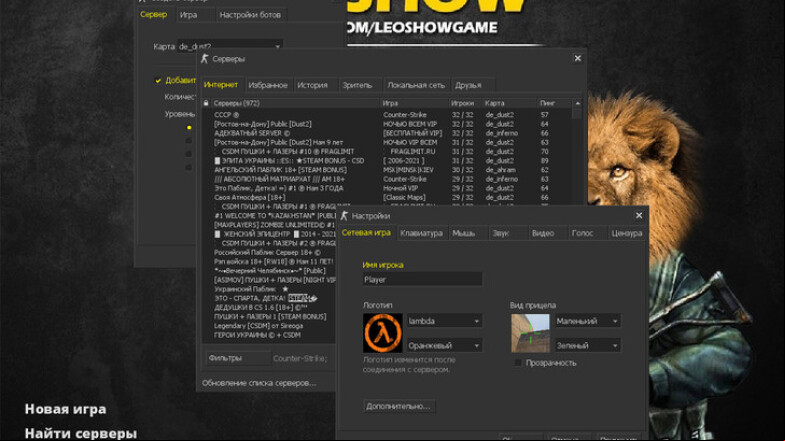
Task: Toggle the Прозрачность checkbox
Action: [x=518, y=363]
